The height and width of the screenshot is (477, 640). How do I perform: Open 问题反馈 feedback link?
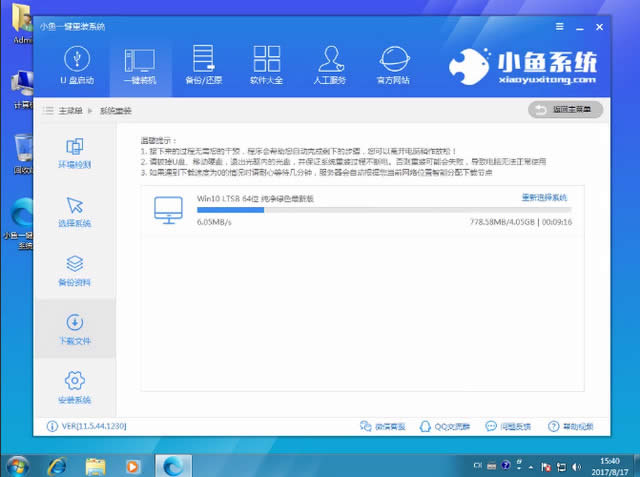click(x=509, y=427)
